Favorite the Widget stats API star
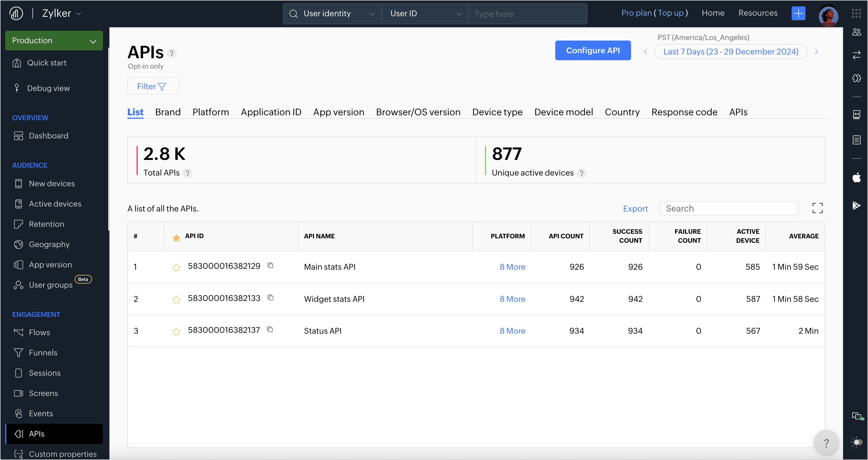 click(x=176, y=300)
